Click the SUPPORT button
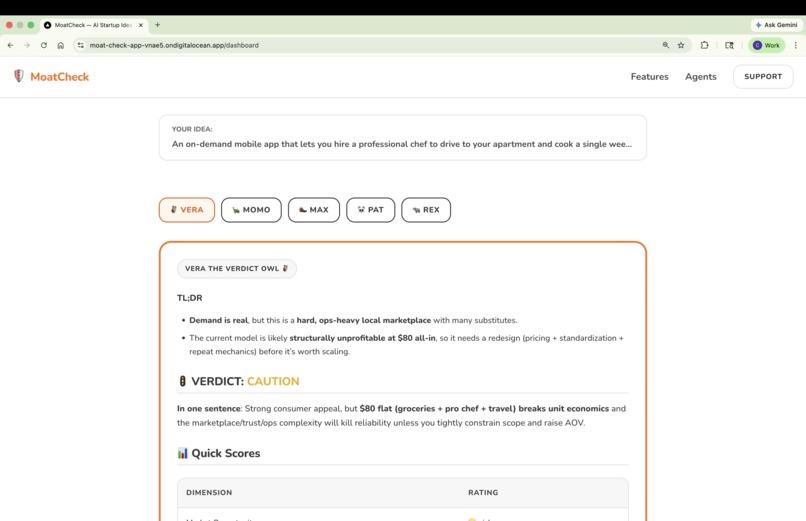Viewport: 806px width, 521px height. click(x=763, y=77)
